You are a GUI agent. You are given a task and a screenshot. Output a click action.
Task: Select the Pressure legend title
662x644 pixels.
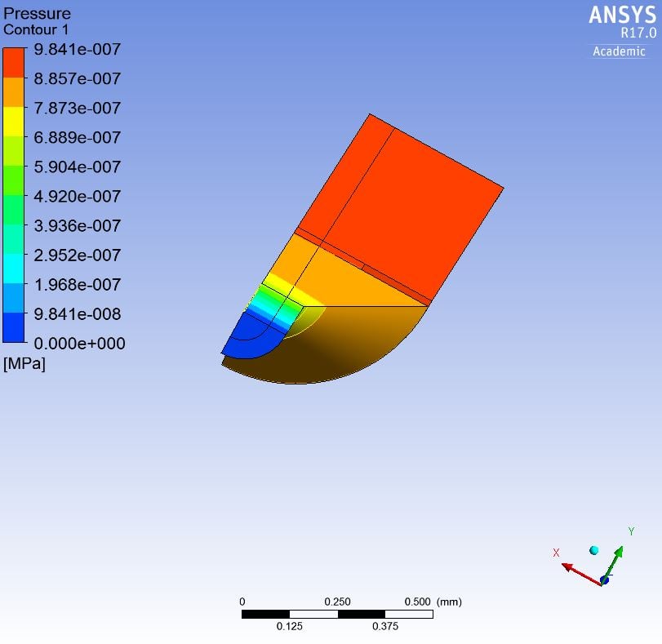(x=37, y=13)
